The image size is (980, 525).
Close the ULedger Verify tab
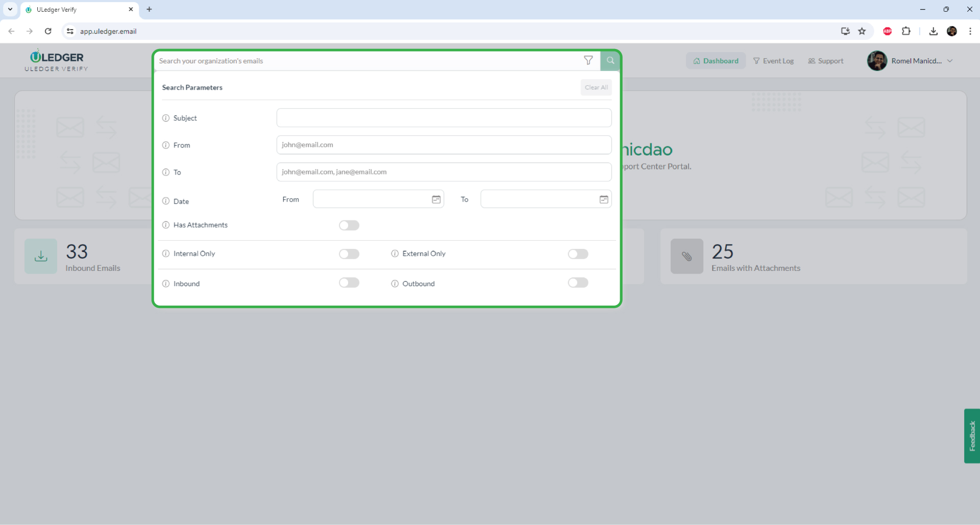coord(131,9)
